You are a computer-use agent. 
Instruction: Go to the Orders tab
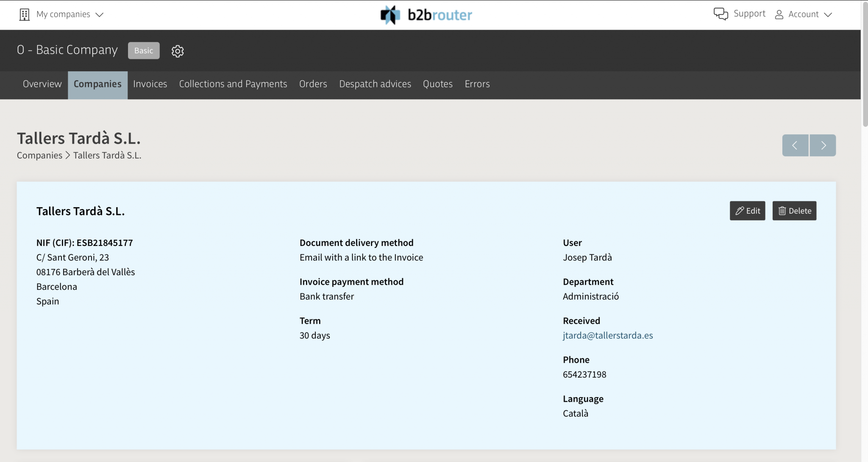click(313, 84)
